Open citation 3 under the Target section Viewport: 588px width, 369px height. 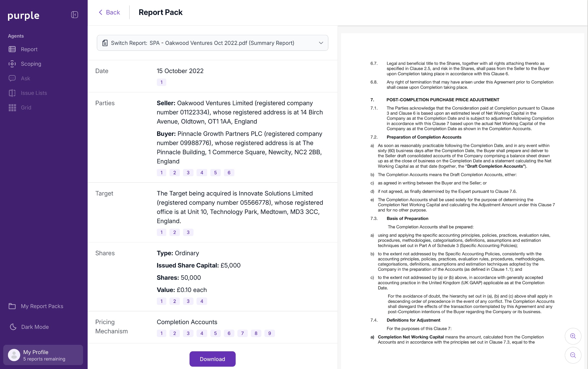click(x=188, y=232)
